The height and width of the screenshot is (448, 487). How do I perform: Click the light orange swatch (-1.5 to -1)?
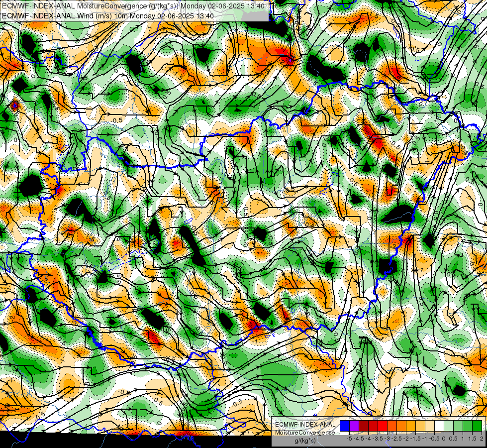pyautogui.click(x=420, y=426)
